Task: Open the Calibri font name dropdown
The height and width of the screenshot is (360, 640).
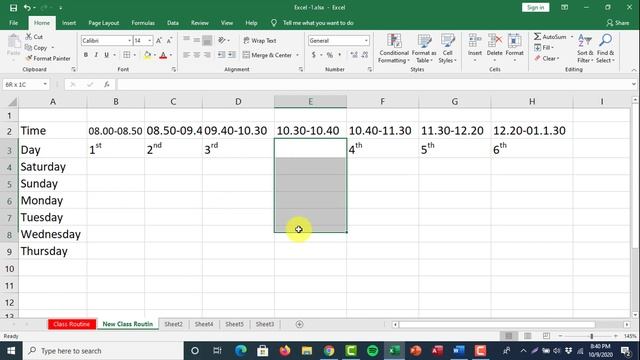Action: [x=129, y=40]
